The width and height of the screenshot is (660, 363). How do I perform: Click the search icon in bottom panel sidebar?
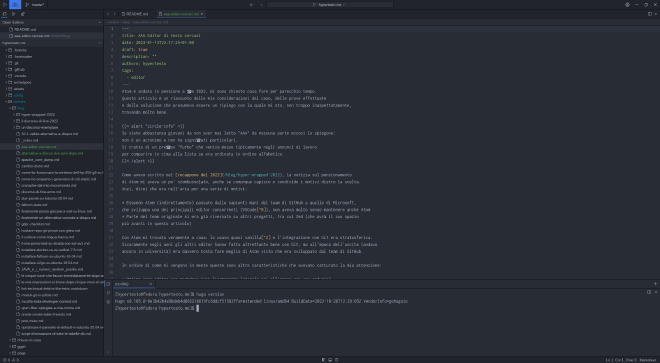[108, 293]
